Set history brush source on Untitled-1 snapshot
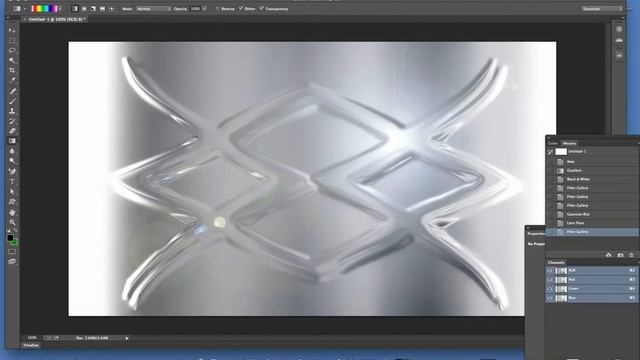The image size is (640, 360). coord(550,152)
